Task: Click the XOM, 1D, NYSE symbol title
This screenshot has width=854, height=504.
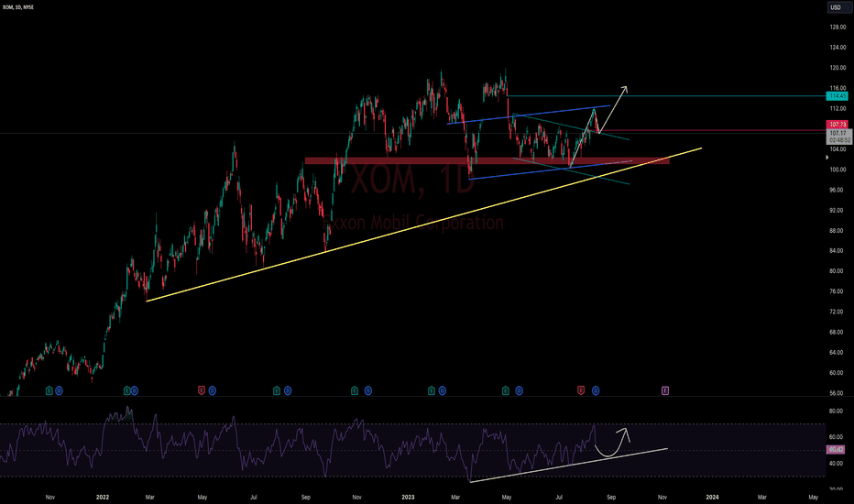Action: tap(18, 7)
